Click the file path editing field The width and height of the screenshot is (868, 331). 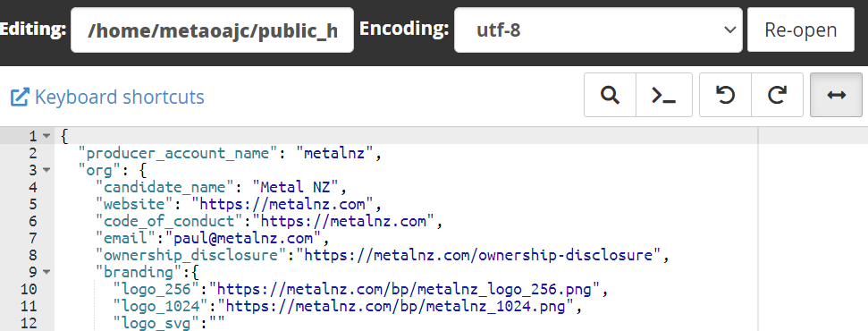tap(212, 30)
